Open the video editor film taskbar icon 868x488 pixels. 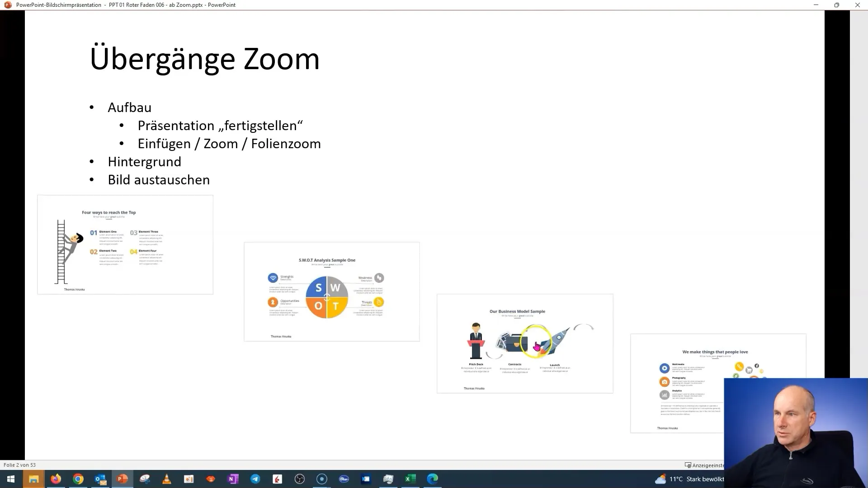366,479
